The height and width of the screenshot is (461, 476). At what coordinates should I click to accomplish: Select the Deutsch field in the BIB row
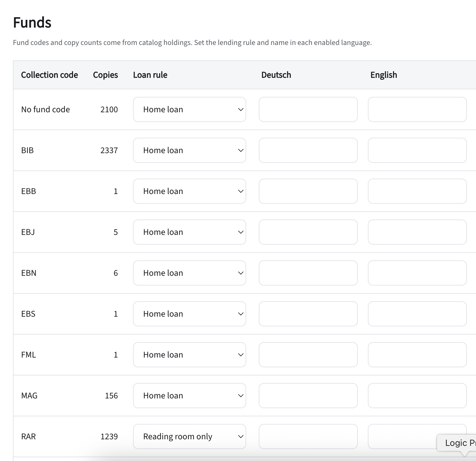pyautogui.click(x=308, y=150)
